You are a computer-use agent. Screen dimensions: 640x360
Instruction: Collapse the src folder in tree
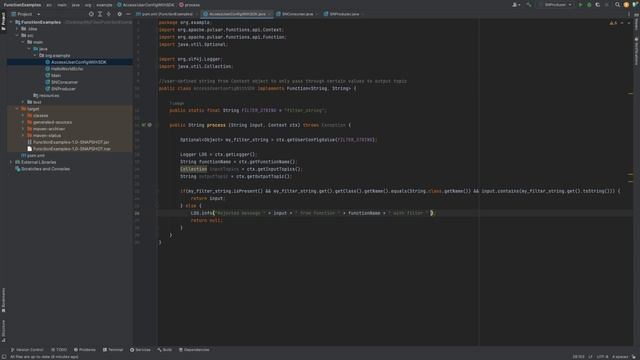pos(17,36)
